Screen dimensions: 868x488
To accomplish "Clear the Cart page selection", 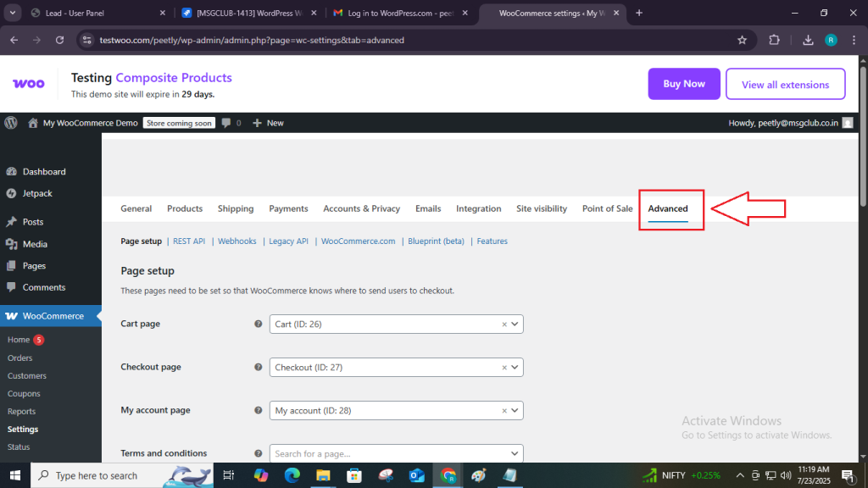I will pos(504,324).
